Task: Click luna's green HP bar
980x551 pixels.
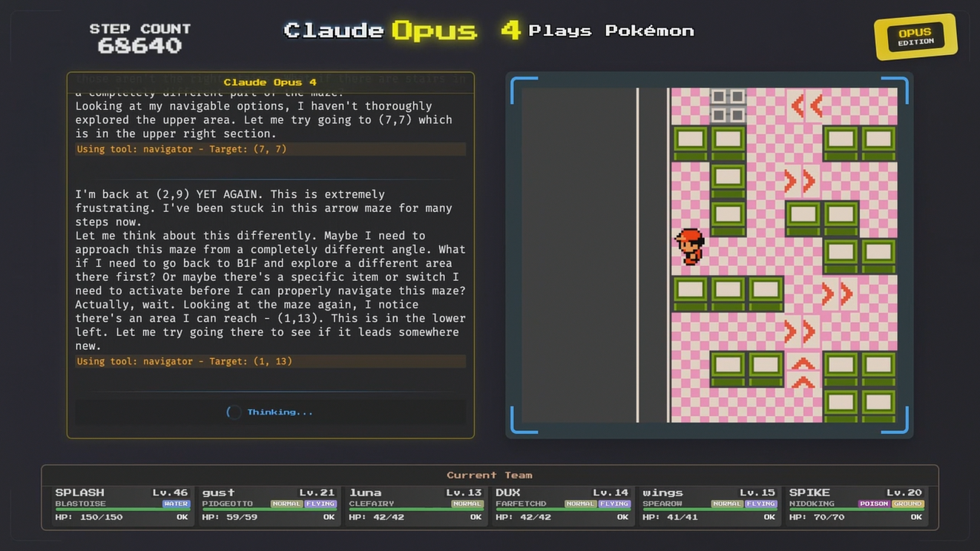Action: pos(416,510)
